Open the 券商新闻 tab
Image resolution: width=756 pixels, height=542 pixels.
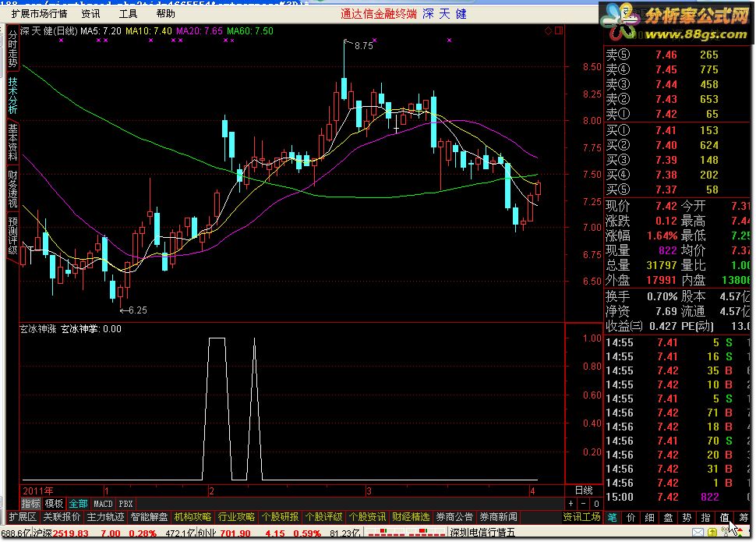[x=498, y=517]
